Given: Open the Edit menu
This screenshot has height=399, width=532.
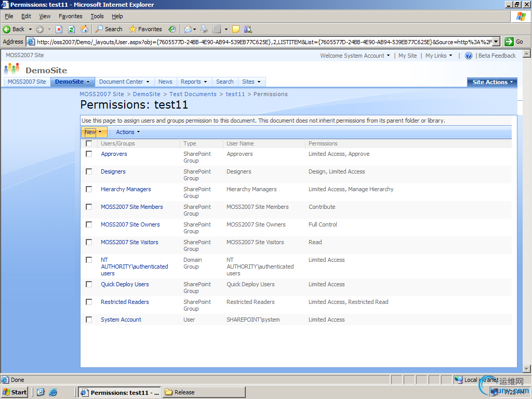Looking at the screenshot, I should [26, 16].
